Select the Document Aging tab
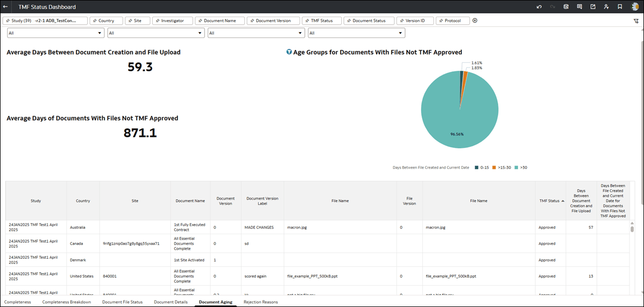Image resolution: width=644 pixels, height=307 pixels. 215,302
